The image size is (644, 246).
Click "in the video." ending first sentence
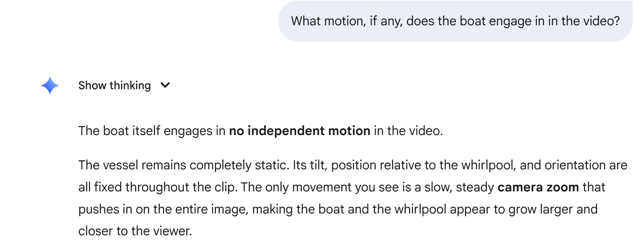[x=408, y=131]
